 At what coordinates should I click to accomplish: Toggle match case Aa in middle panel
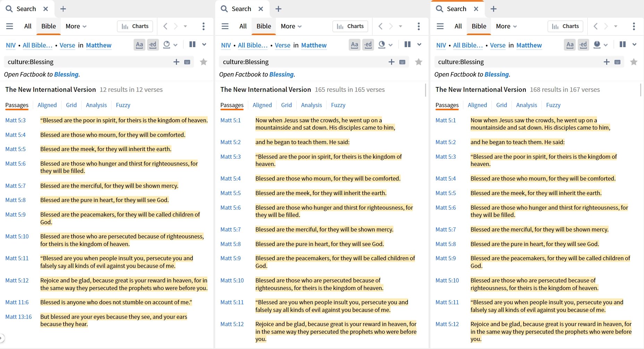pyautogui.click(x=355, y=45)
